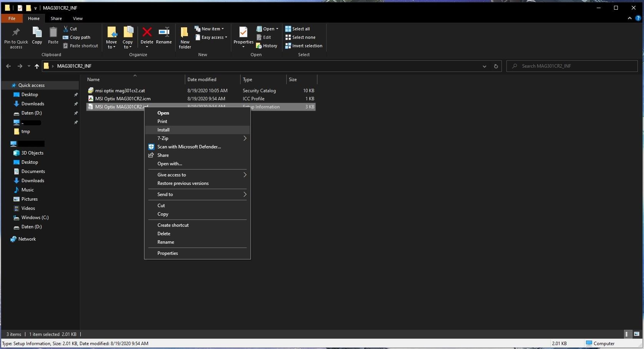644x349 pixels.
Task: Click the Search MAG301CR2_INF field
Action: click(572, 66)
